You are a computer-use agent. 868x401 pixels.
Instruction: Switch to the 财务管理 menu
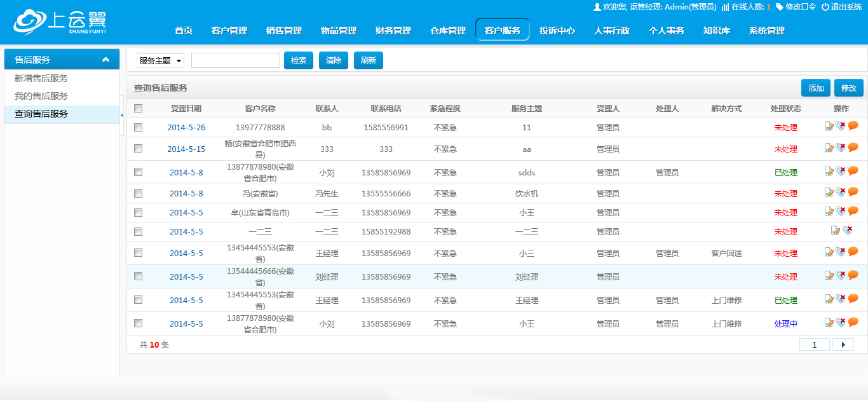(x=393, y=31)
